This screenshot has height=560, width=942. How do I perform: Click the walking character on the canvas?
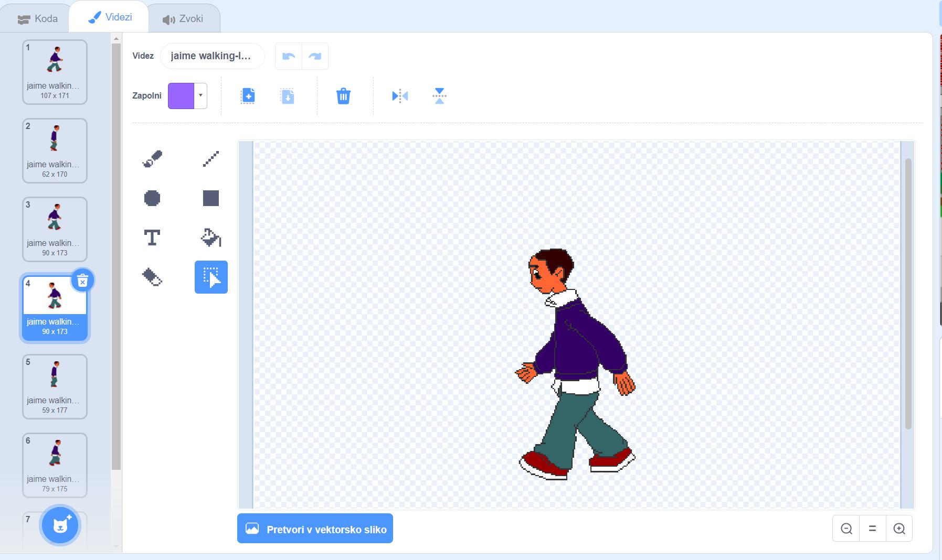pos(575,364)
